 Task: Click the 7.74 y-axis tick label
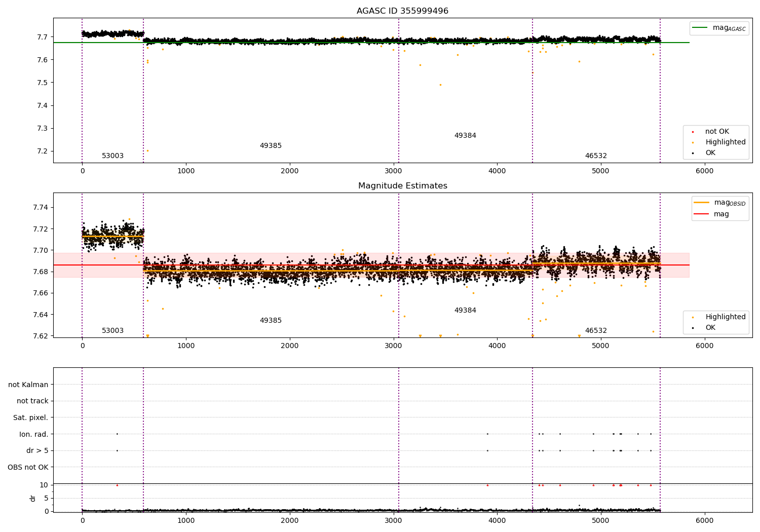41,208
